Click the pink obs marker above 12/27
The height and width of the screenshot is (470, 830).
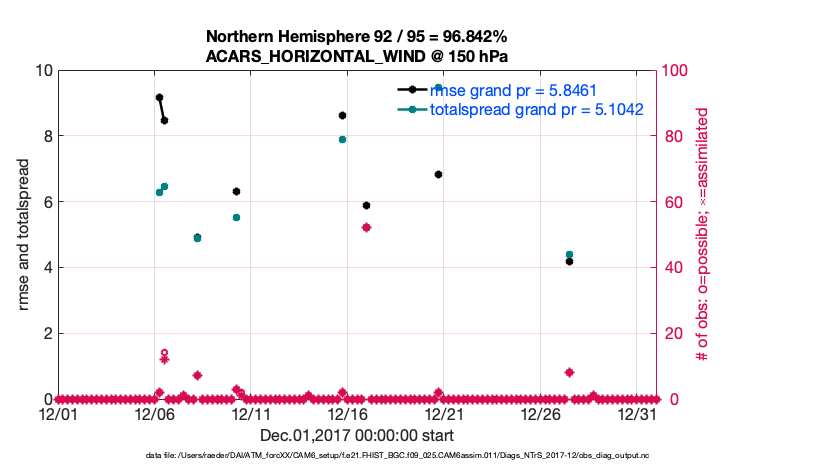click(569, 372)
